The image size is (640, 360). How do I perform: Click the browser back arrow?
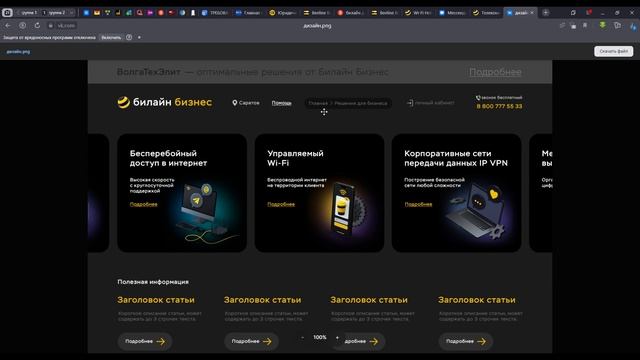click(8, 25)
